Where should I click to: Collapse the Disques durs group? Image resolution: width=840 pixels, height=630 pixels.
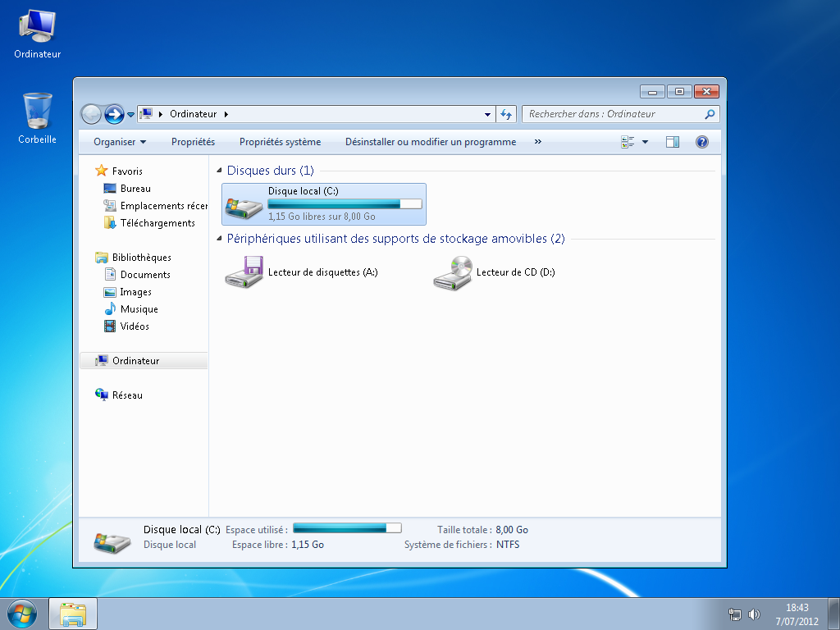(220, 171)
